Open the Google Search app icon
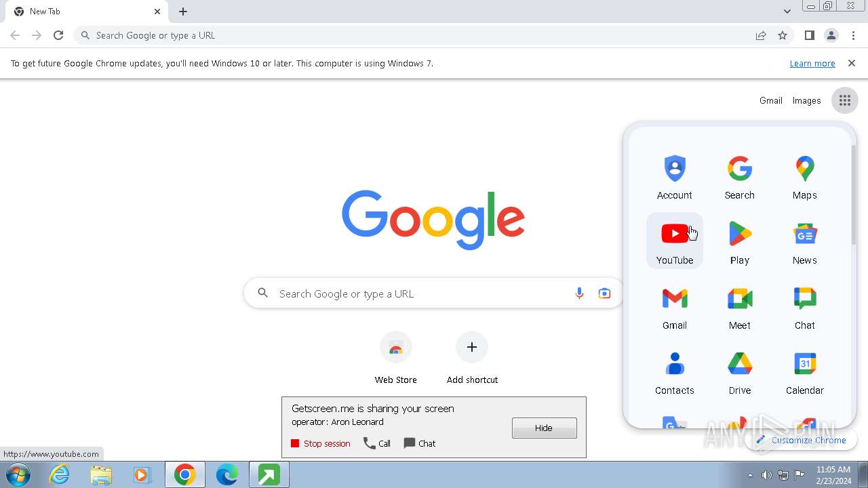 click(739, 177)
